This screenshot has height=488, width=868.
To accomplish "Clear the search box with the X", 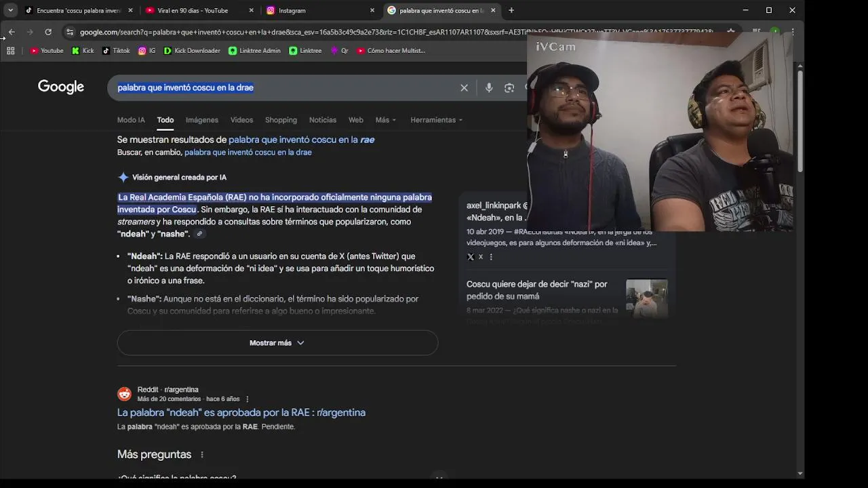I will (465, 87).
